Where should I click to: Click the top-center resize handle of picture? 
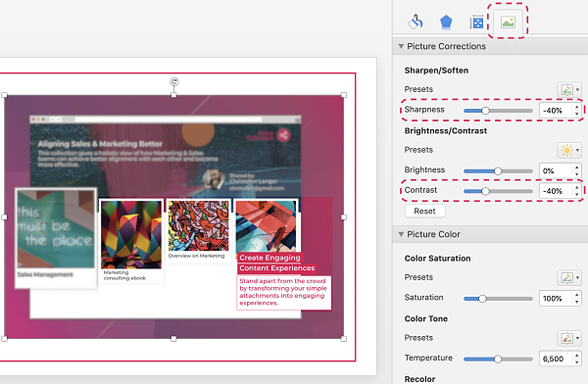tap(173, 95)
